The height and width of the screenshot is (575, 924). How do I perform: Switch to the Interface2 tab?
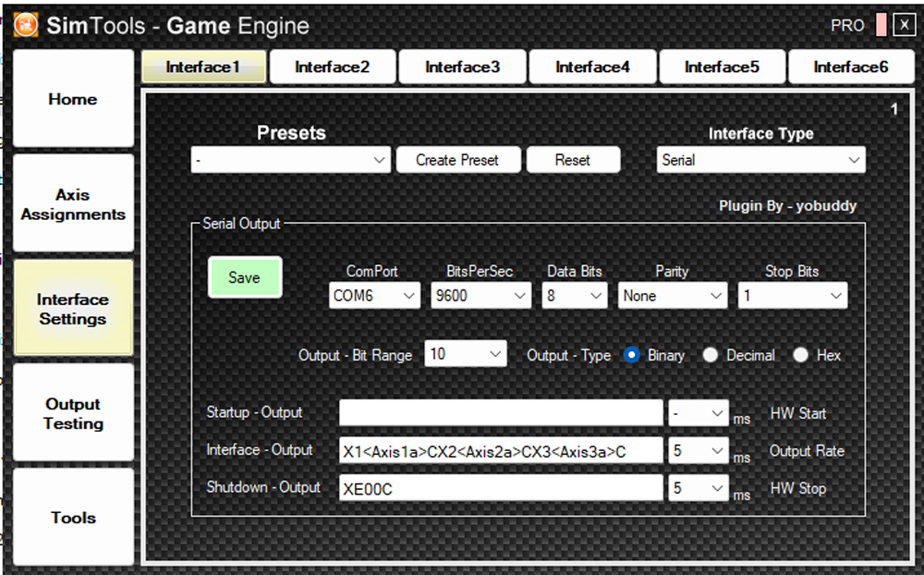point(333,67)
